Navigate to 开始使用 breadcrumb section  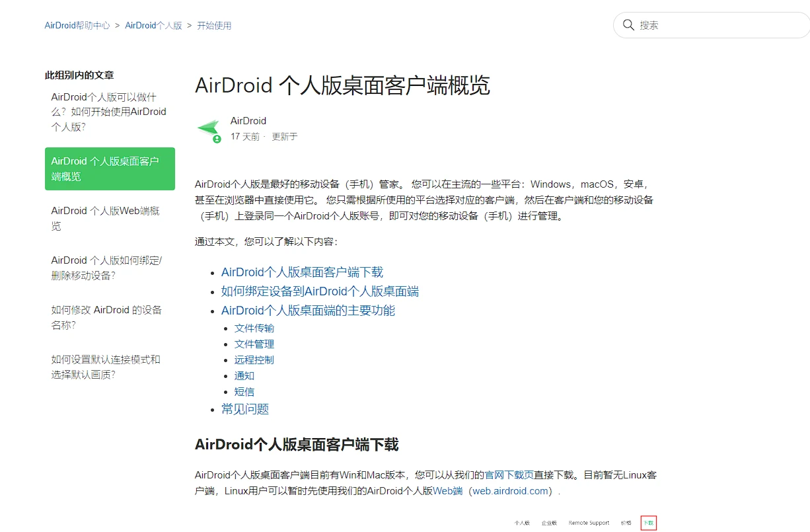[x=214, y=26]
